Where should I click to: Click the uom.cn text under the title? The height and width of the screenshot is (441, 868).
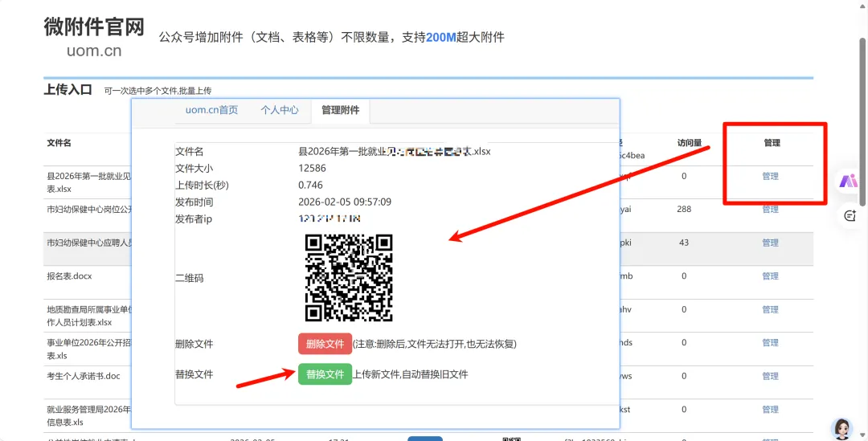(94, 51)
